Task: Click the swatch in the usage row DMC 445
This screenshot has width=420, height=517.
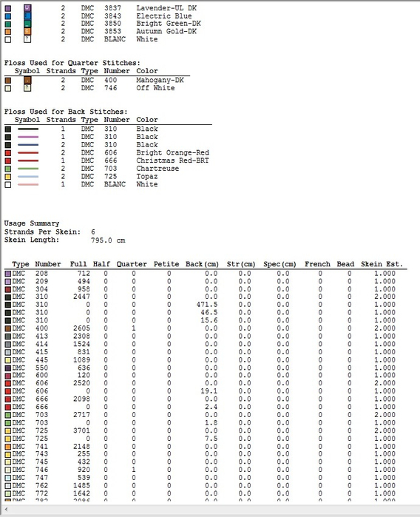Action: point(8,360)
